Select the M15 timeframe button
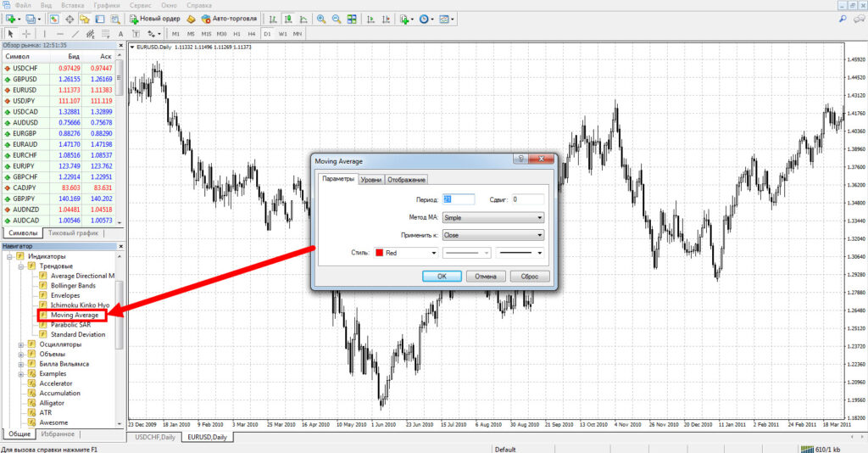 pyautogui.click(x=206, y=34)
